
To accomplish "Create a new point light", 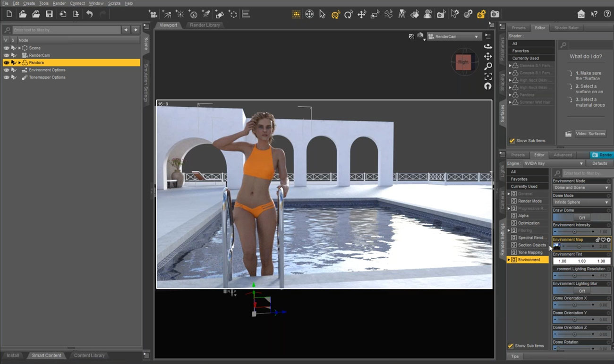I will pos(180,14).
